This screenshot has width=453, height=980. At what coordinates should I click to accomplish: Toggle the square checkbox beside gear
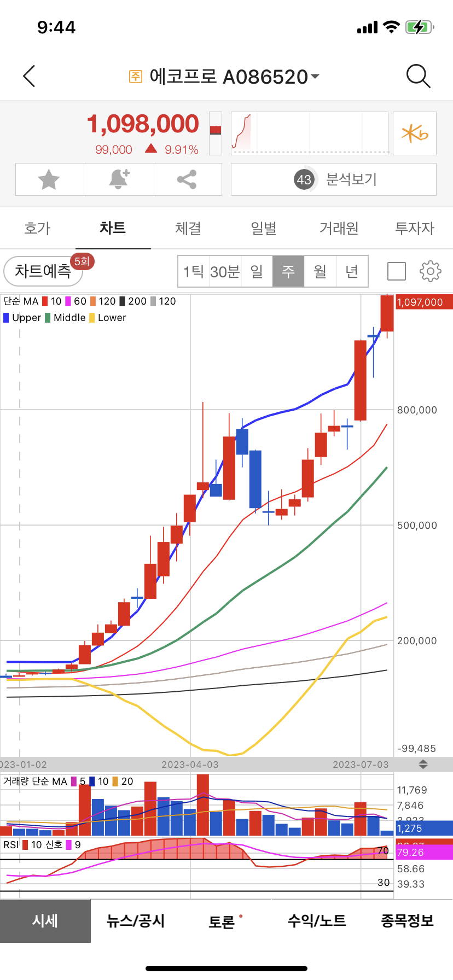coord(396,271)
